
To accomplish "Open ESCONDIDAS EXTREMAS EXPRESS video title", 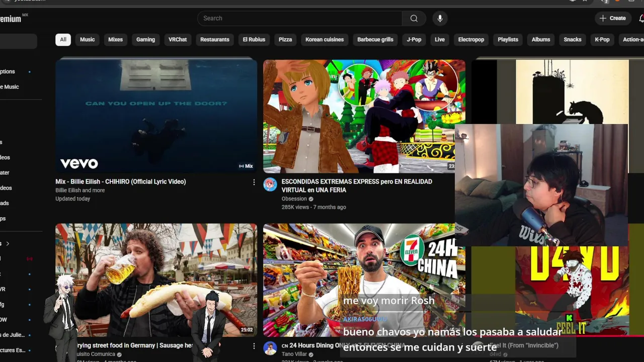I will click(x=357, y=186).
